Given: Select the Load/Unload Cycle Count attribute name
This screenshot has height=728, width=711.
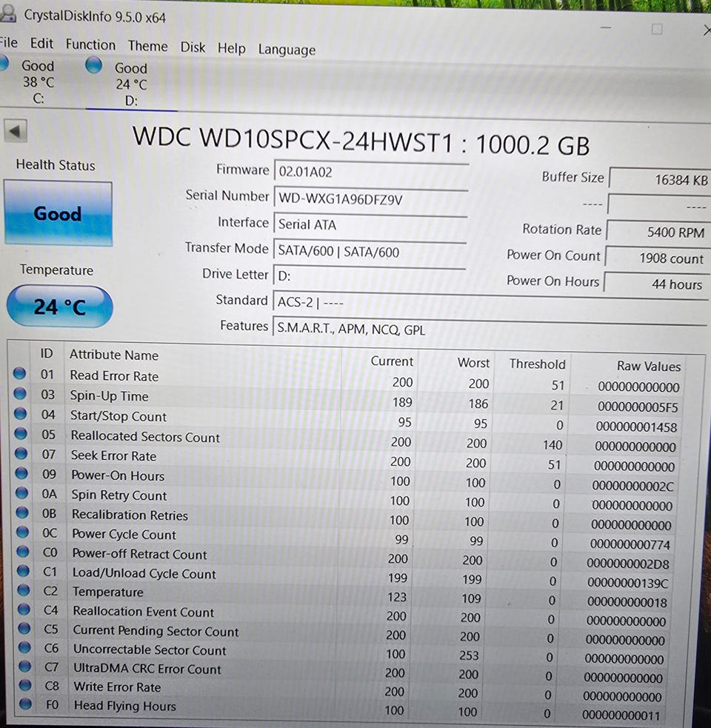Looking at the screenshot, I should [144, 573].
